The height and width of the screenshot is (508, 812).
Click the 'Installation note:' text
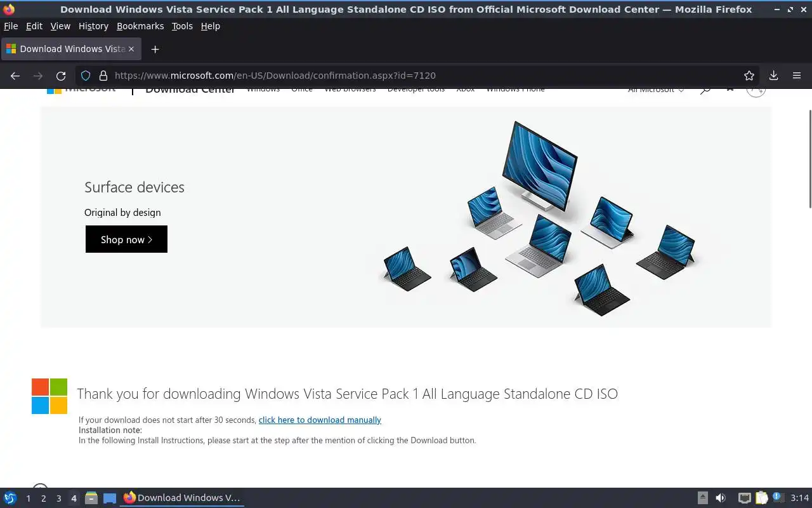110,430
